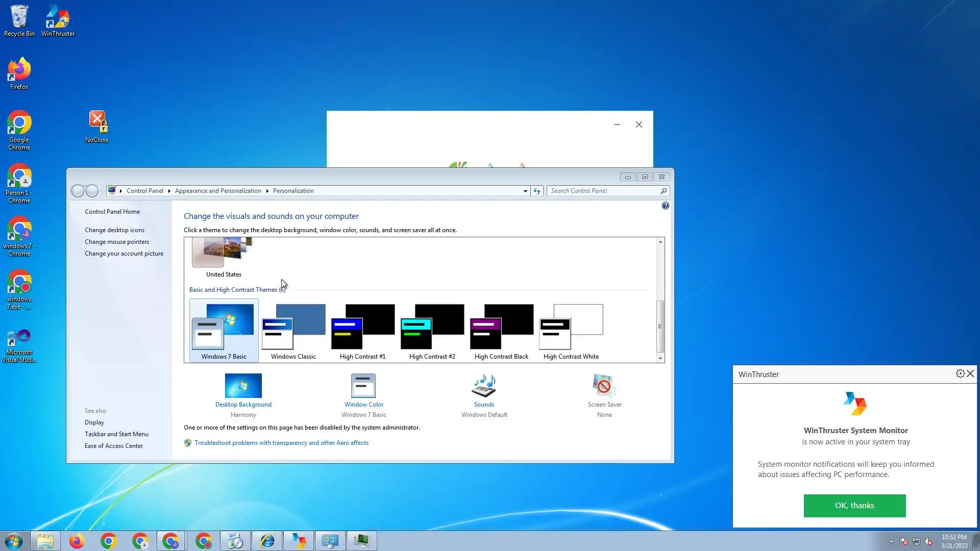Open WinThruster popup settings gear
The height and width of the screenshot is (551, 980).
pos(960,374)
